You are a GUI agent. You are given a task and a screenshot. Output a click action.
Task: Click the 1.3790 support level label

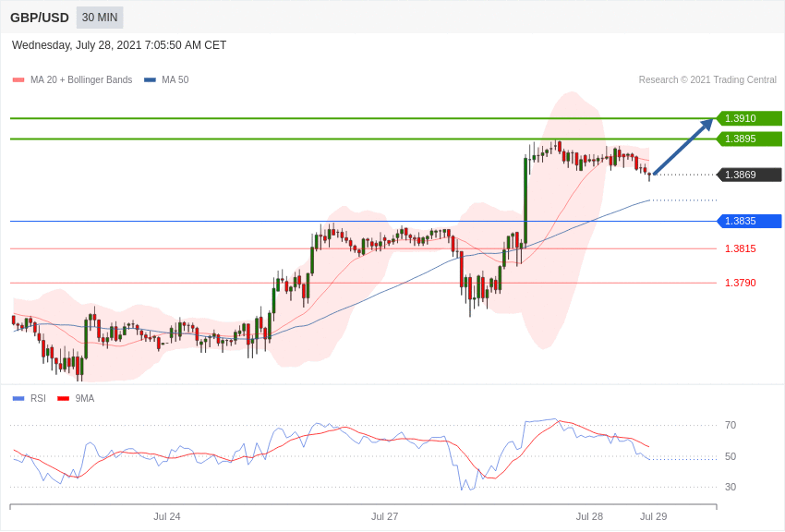tap(741, 283)
